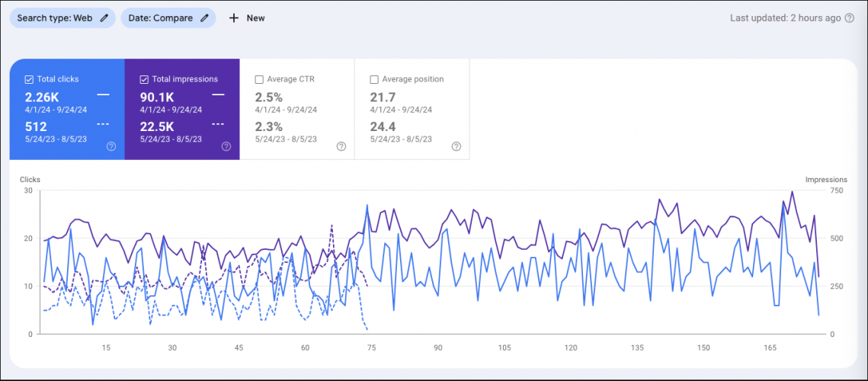Screen dimensions: 868x381
Task: Open the help icon in Average position card
Action: click(x=456, y=146)
